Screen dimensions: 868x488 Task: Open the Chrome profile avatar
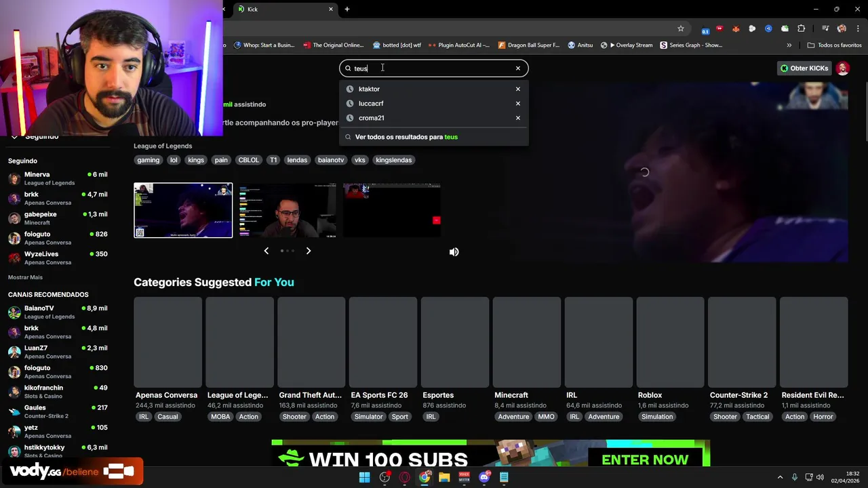click(842, 28)
